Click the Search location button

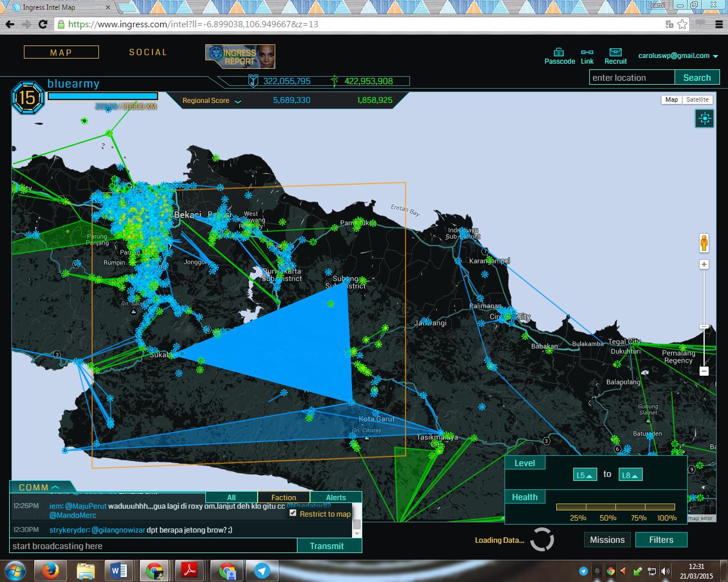[697, 77]
